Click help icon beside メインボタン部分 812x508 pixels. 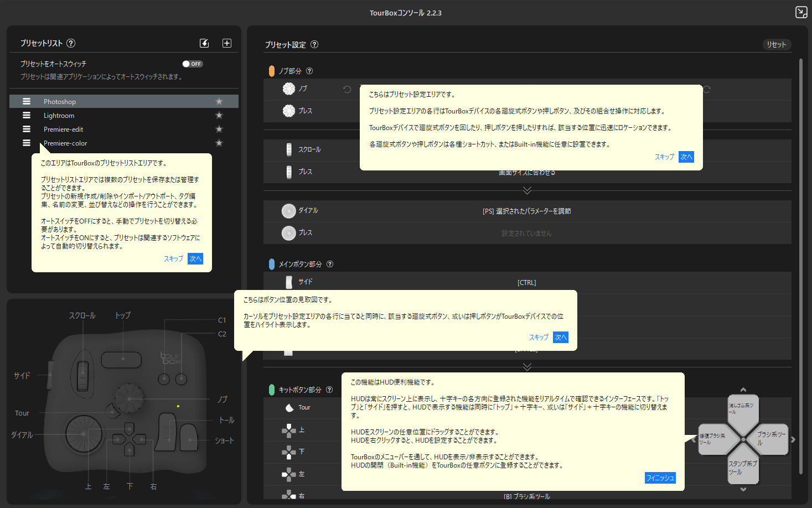(x=330, y=264)
